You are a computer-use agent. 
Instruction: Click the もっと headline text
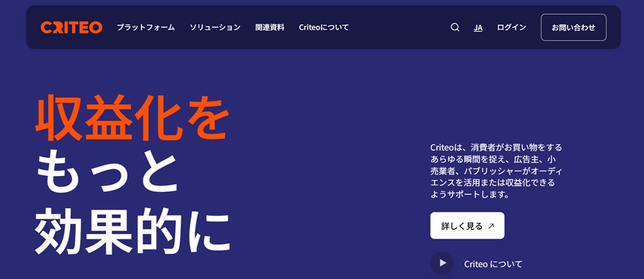[108, 172]
